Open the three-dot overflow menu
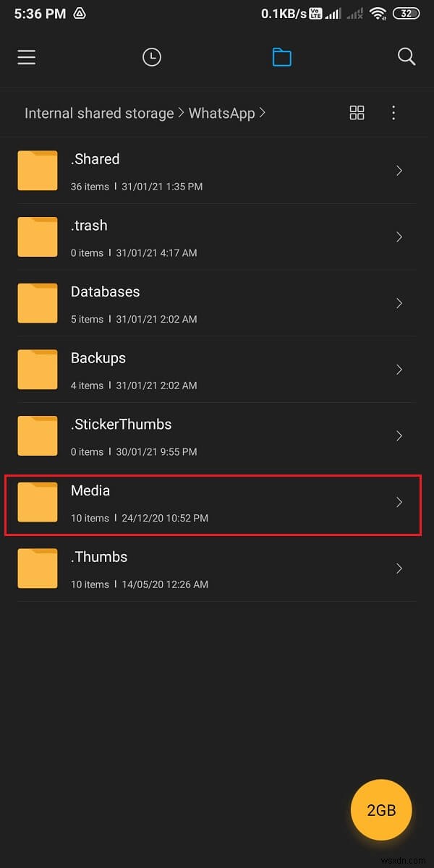The height and width of the screenshot is (868, 434). coord(393,113)
